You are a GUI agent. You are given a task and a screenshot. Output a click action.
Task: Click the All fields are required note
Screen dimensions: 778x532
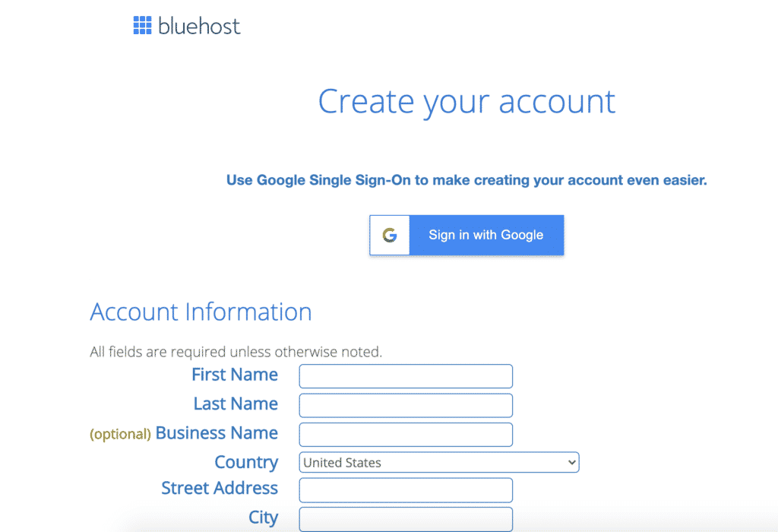[x=236, y=352]
